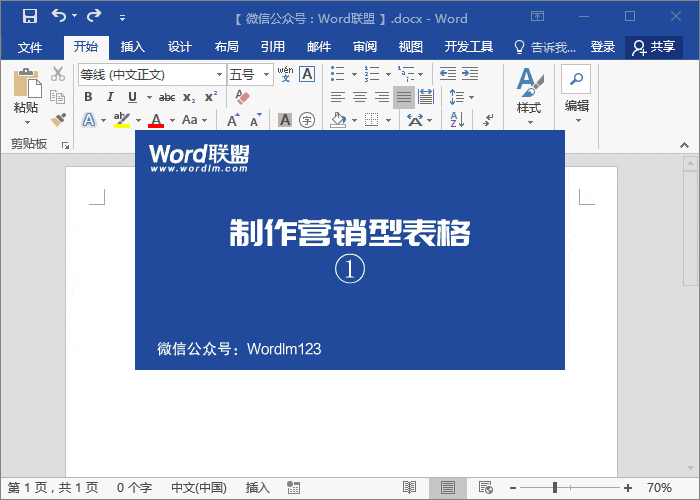Switch to the 布局 tab
The image size is (700, 500).
click(x=226, y=47)
